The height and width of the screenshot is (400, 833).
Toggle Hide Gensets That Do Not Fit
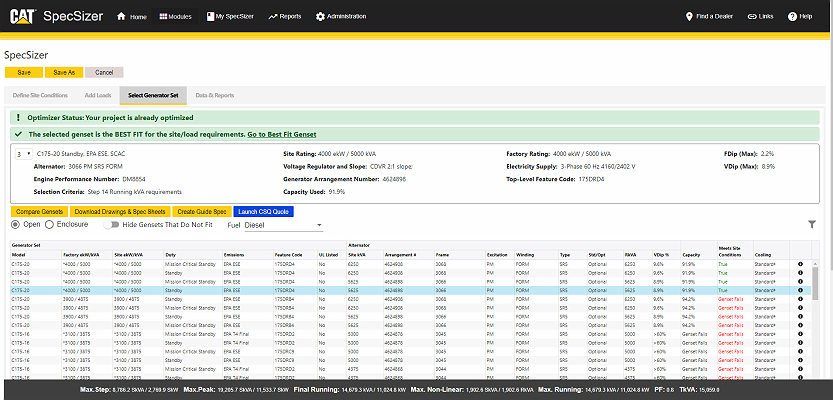pos(111,225)
